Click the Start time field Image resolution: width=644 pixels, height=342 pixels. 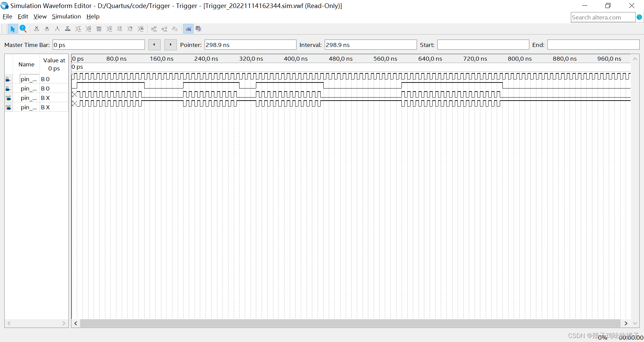point(483,45)
